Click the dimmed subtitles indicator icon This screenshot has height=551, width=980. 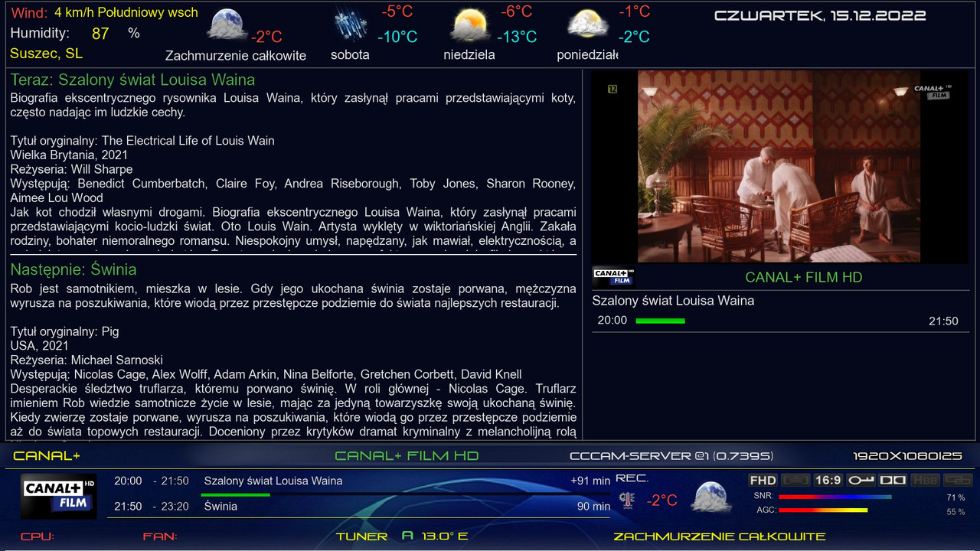tap(958, 480)
